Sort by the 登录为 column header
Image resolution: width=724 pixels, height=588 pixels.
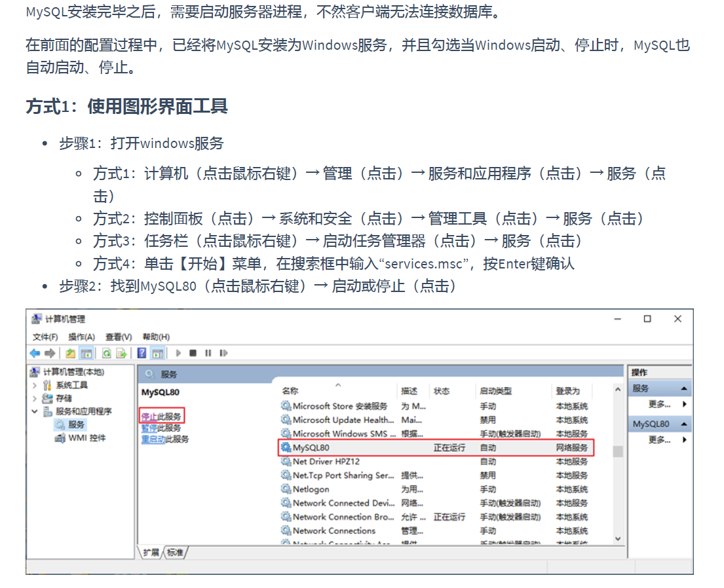tap(567, 391)
